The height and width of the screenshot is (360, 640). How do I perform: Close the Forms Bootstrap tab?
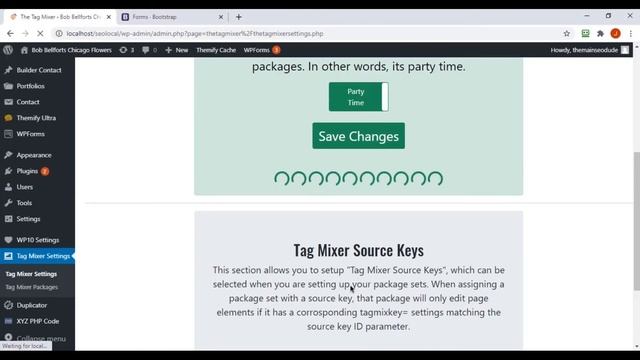point(221,17)
